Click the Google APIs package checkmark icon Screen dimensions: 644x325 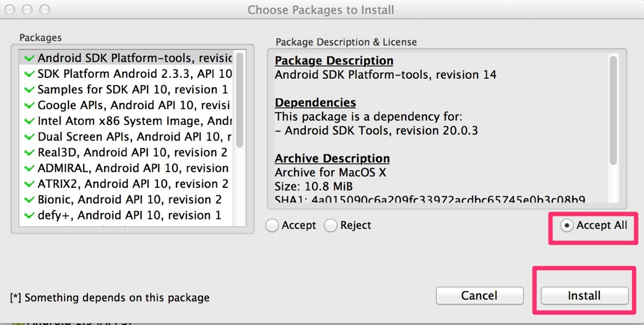pyautogui.click(x=30, y=105)
